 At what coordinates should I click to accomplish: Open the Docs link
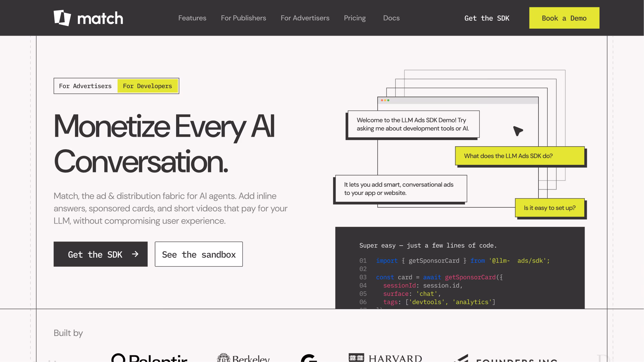point(391,18)
